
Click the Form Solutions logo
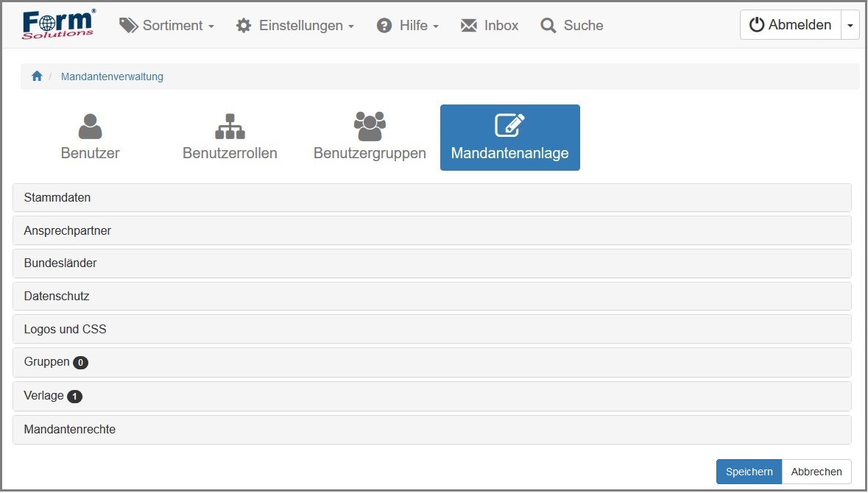click(58, 25)
